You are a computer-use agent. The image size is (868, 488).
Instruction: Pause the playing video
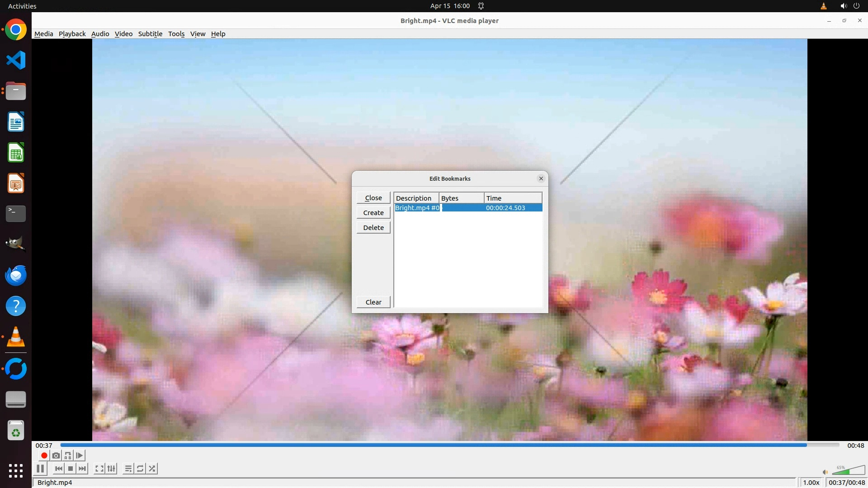point(40,469)
